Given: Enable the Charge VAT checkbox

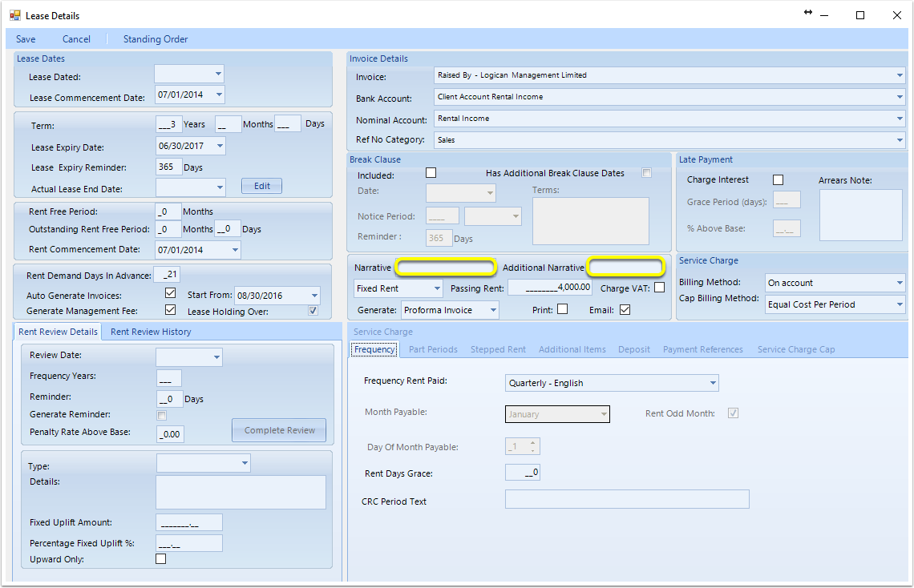Looking at the screenshot, I should click(659, 288).
